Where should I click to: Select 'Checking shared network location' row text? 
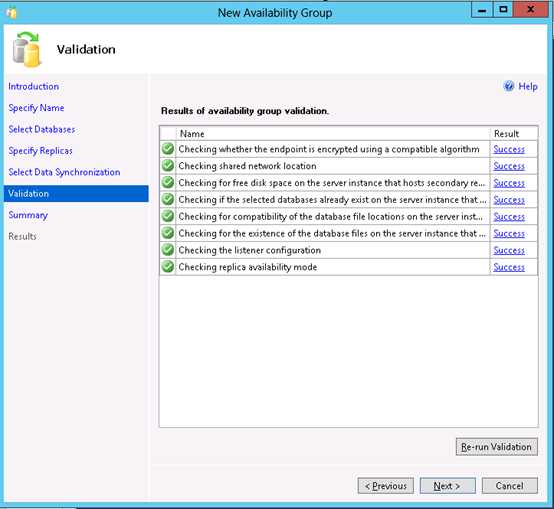coord(247,166)
